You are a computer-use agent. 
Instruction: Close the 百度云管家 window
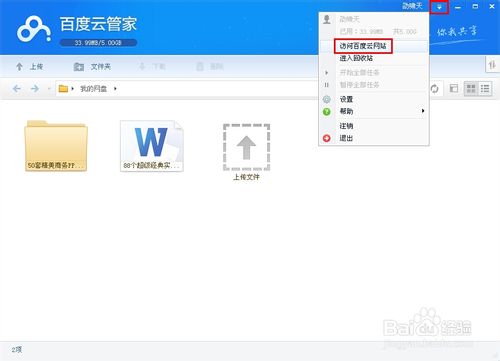(492, 6)
